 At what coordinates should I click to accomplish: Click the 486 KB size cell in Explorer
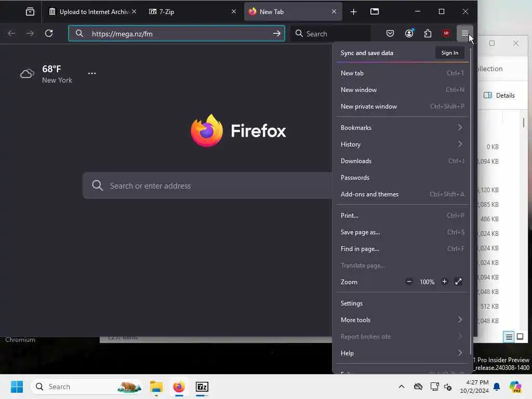(x=489, y=219)
